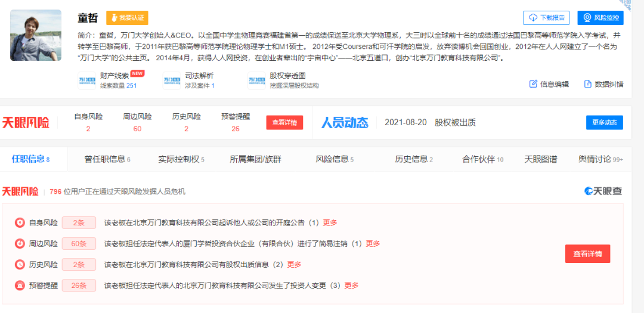Click the 周边风险 description about 简易注销

pos(233,244)
